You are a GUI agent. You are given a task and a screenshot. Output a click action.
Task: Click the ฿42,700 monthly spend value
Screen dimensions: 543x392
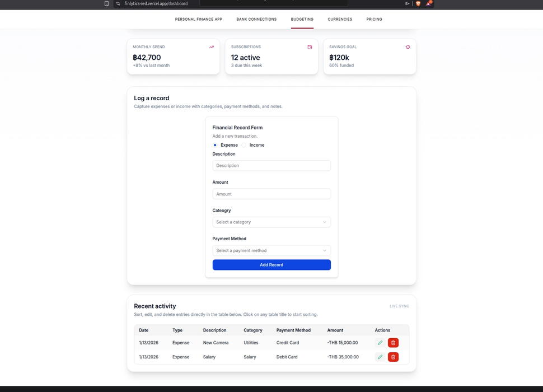click(147, 58)
